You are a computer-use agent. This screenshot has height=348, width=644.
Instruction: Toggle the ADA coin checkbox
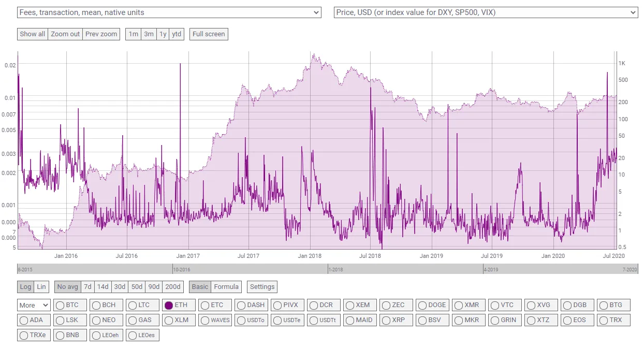tap(34, 320)
